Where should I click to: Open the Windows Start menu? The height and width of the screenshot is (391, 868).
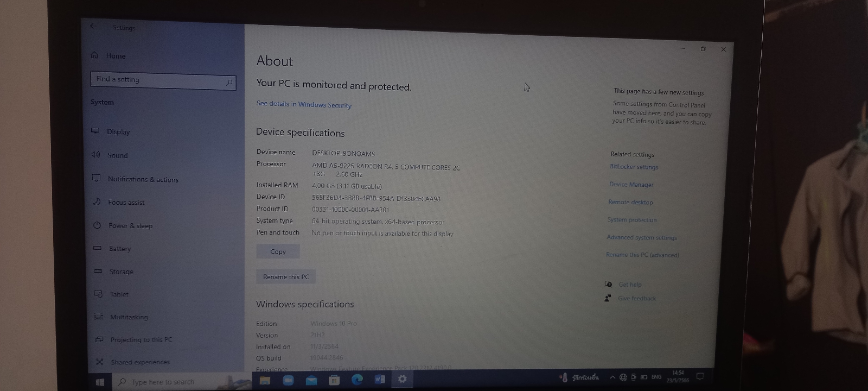(x=100, y=382)
